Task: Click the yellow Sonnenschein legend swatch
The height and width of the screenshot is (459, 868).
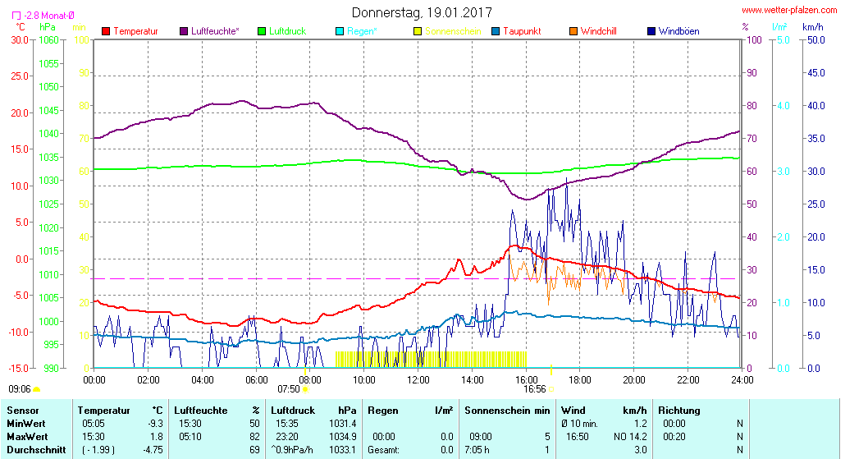Action: coord(418,31)
